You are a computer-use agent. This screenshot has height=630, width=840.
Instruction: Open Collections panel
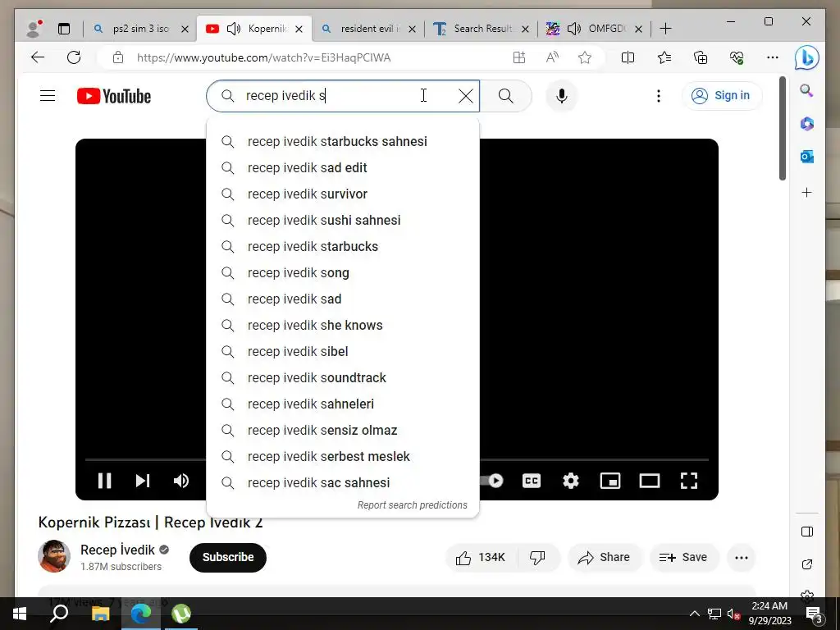pos(701,57)
